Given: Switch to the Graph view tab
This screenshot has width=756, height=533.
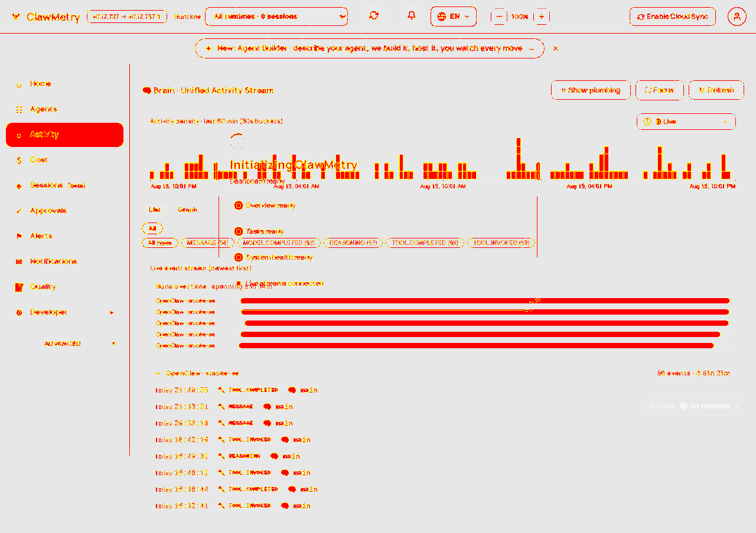Looking at the screenshot, I should [x=188, y=210].
